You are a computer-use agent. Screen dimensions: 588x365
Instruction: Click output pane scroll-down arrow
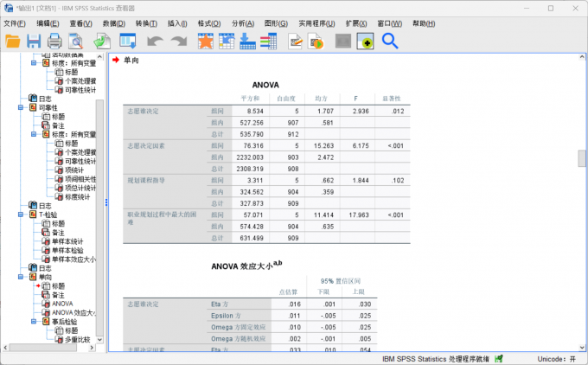click(582, 348)
